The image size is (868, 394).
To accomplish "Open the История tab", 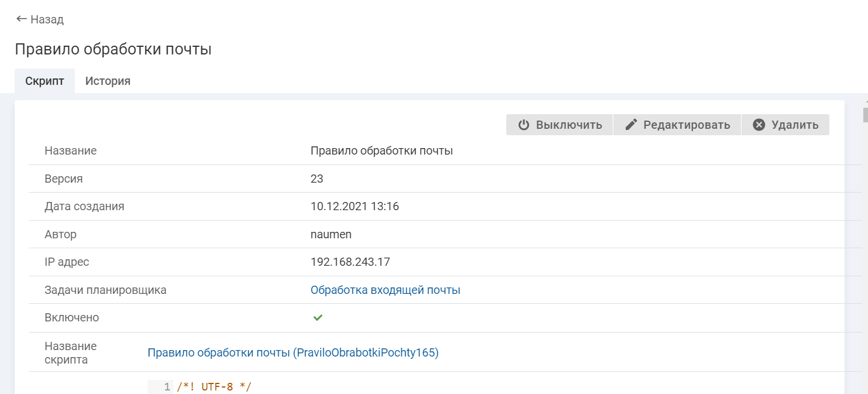I will point(108,81).
